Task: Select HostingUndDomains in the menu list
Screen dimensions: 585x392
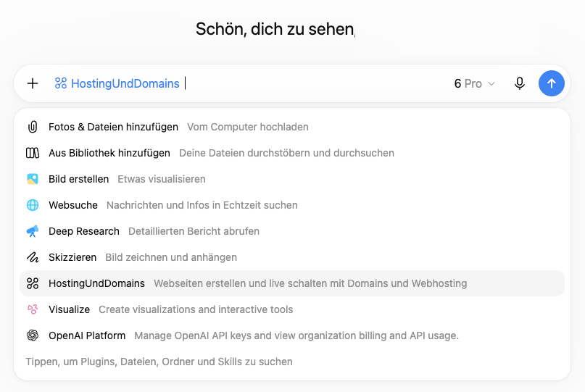Action: (292, 283)
